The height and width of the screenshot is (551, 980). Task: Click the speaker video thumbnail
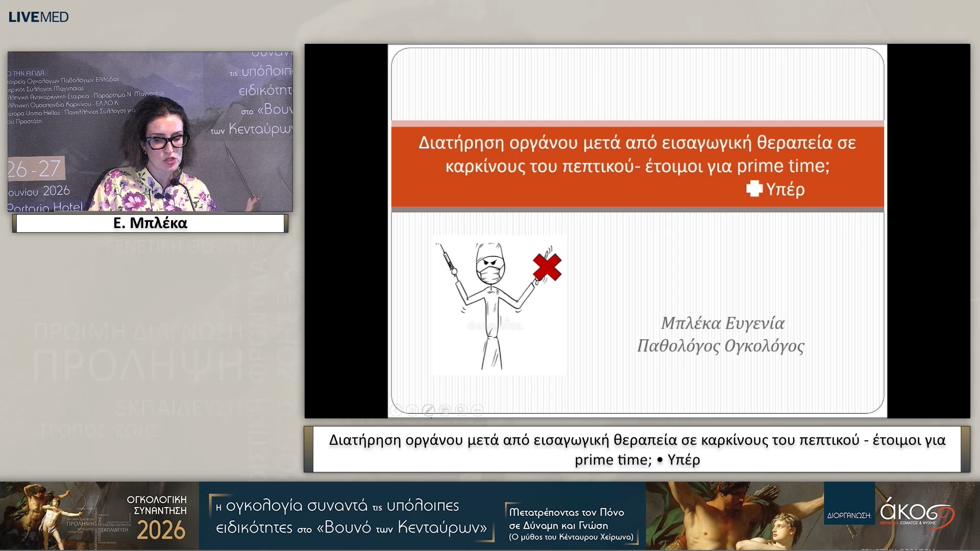150,131
